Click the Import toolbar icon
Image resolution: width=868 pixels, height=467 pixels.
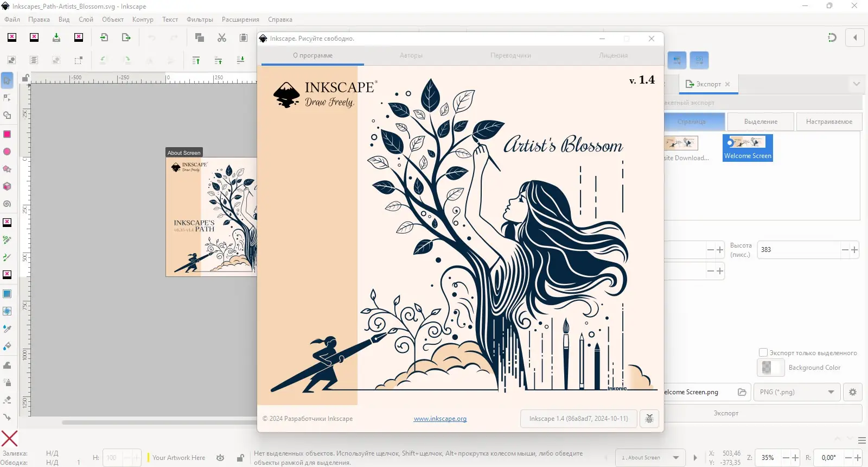[104, 37]
